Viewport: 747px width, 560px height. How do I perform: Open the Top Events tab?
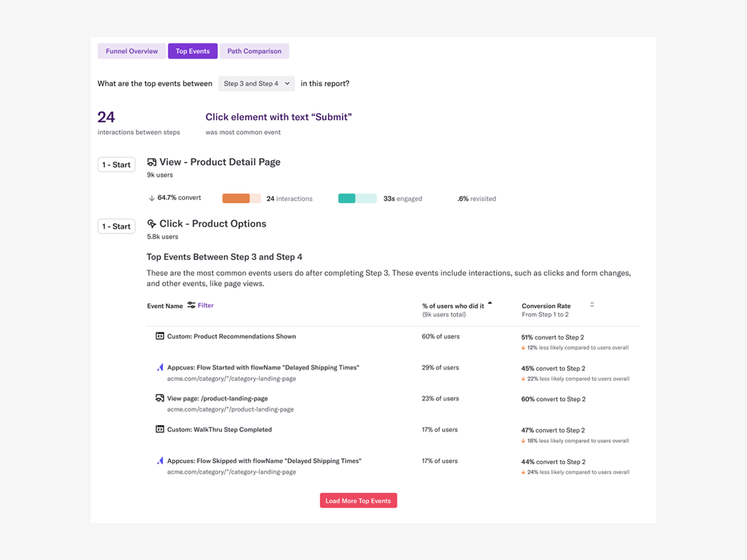(x=192, y=51)
